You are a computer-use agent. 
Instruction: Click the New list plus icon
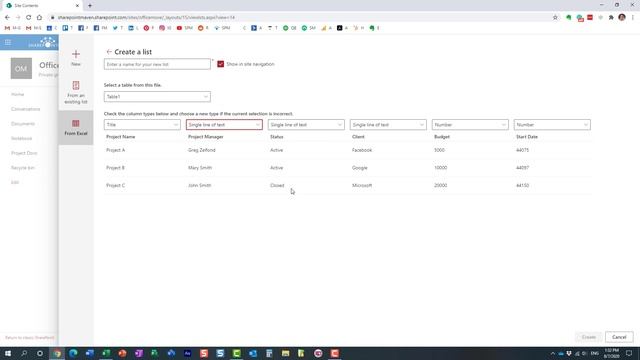pyautogui.click(x=76, y=54)
